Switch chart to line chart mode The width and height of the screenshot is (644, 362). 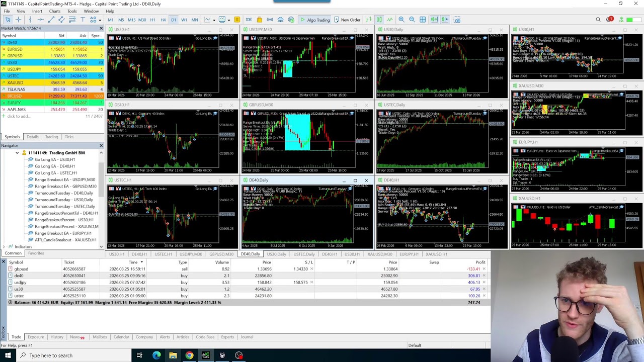389,20
